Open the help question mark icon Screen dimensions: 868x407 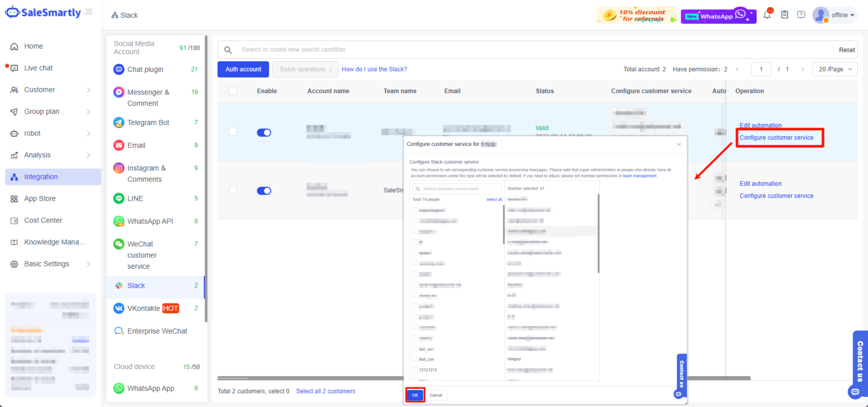click(x=801, y=15)
